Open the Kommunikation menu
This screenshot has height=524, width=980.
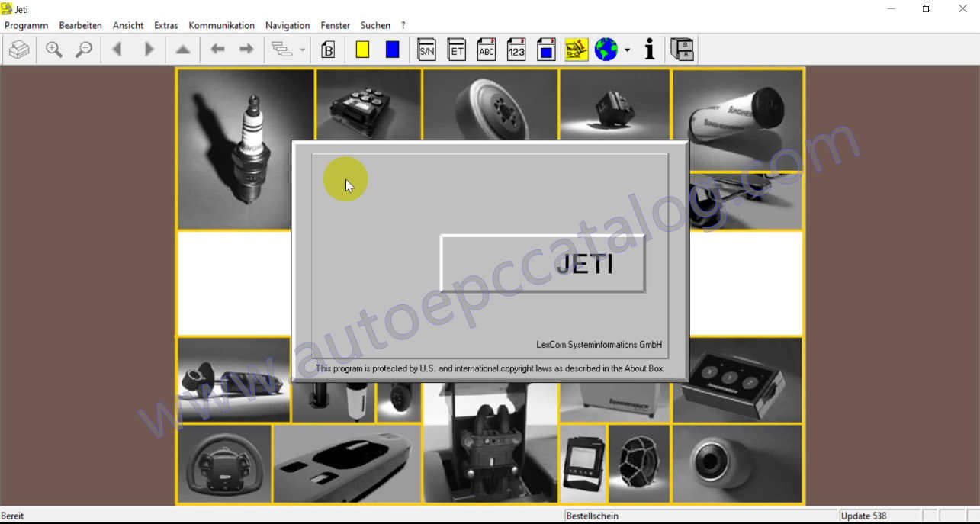tap(221, 25)
